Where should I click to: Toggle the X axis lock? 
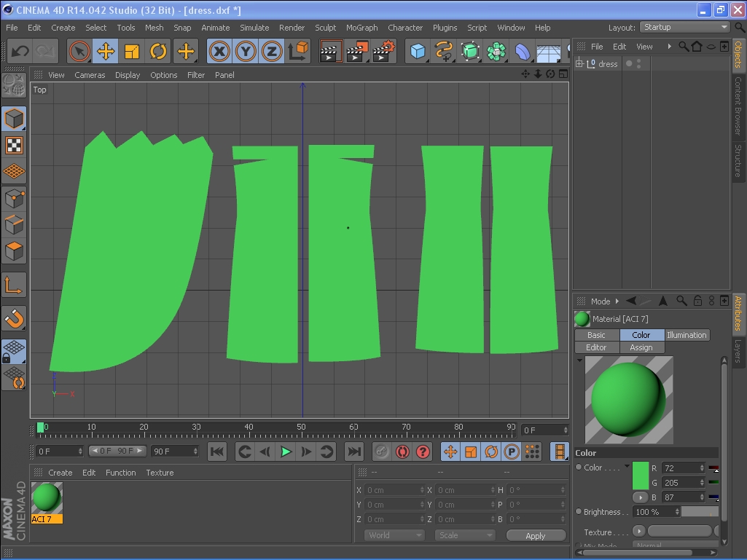(x=219, y=52)
